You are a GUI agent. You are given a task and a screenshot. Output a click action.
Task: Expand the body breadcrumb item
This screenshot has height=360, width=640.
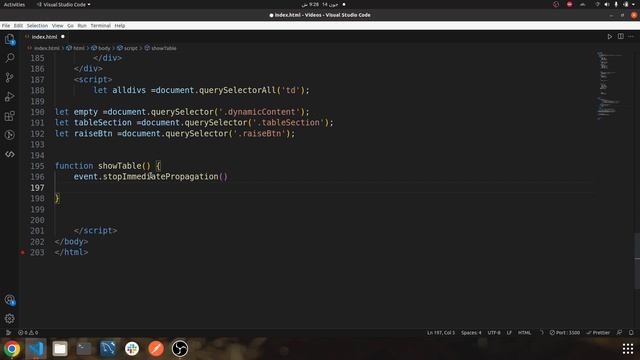101,48
